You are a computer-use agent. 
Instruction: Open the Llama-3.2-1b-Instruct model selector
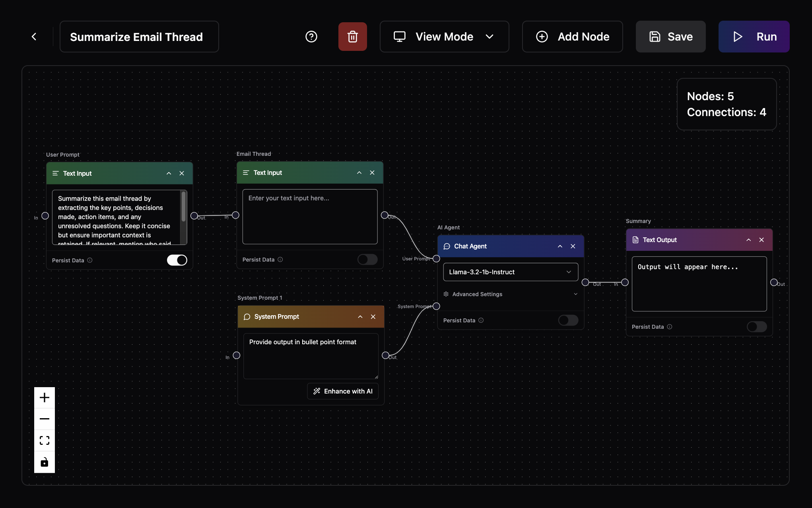point(510,272)
